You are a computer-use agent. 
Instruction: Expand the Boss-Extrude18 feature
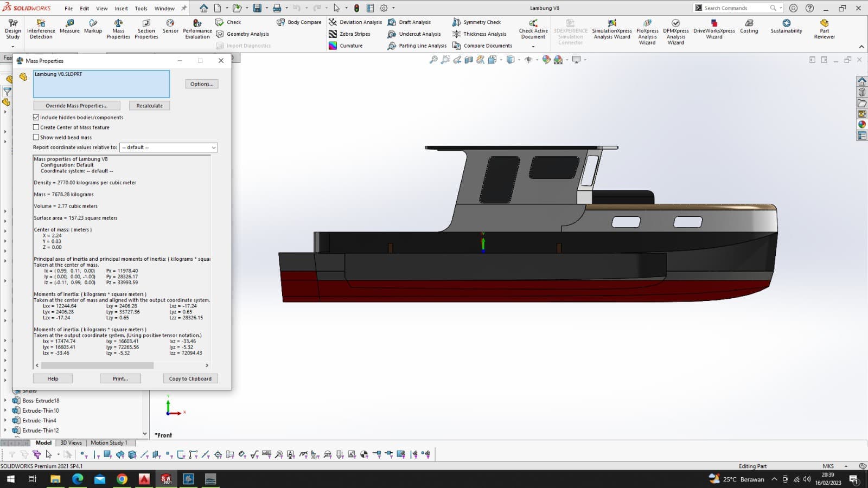pos(5,401)
